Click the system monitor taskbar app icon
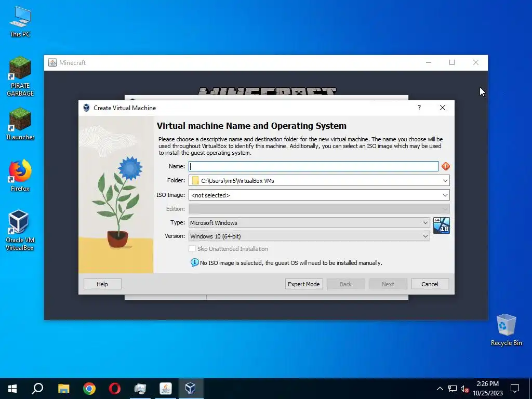The height and width of the screenshot is (399, 532). pos(140,389)
